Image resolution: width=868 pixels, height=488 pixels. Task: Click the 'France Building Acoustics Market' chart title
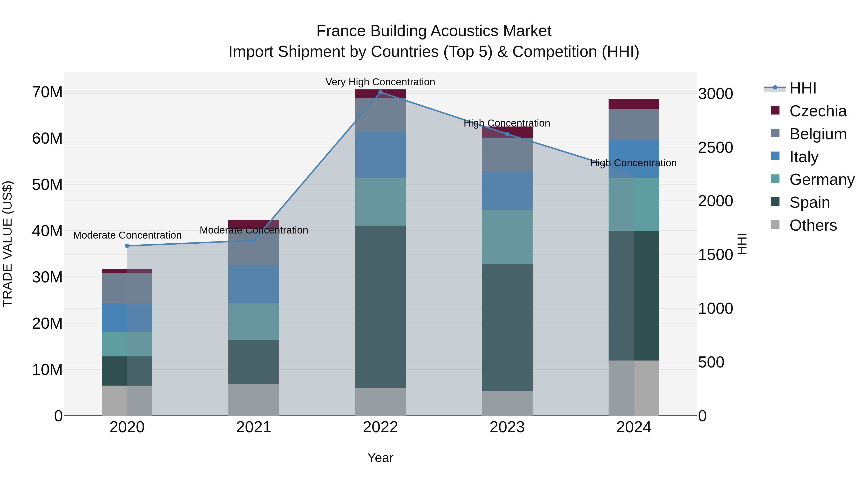click(434, 31)
